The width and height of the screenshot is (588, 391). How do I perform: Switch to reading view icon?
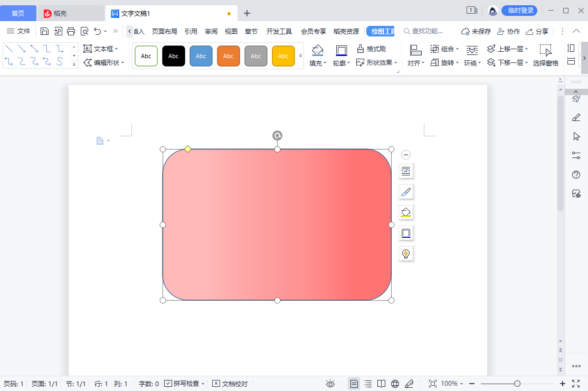pos(382,384)
